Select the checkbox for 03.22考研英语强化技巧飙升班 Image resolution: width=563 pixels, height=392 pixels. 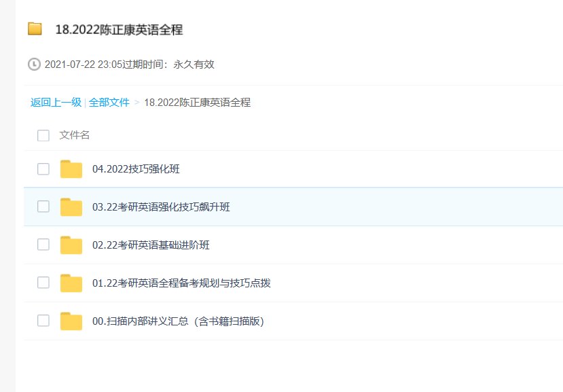pyautogui.click(x=43, y=207)
